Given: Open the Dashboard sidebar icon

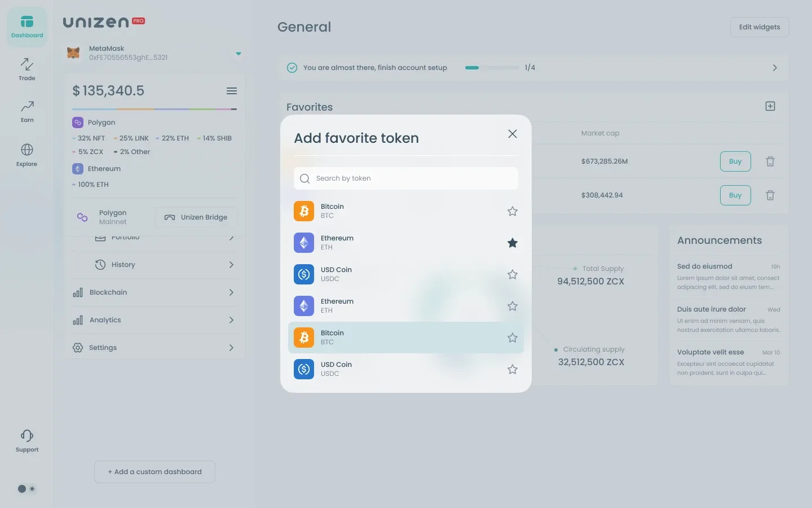Looking at the screenshot, I should (x=27, y=27).
